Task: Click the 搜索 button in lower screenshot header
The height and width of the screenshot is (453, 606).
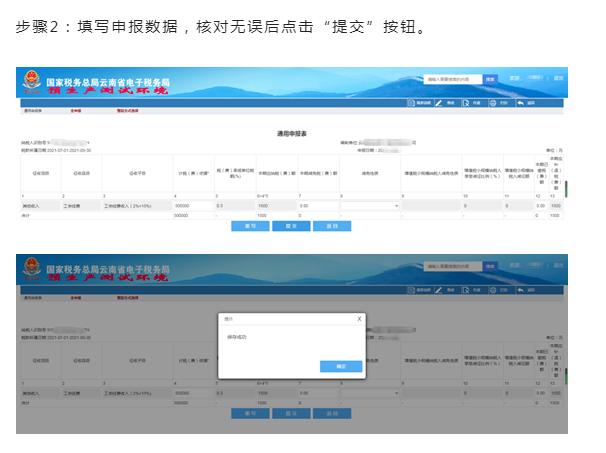Action: coord(490,266)
